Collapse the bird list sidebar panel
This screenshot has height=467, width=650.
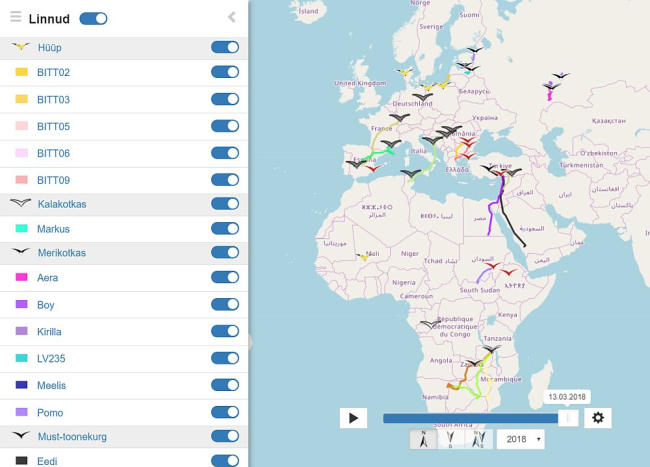(232, 17)
